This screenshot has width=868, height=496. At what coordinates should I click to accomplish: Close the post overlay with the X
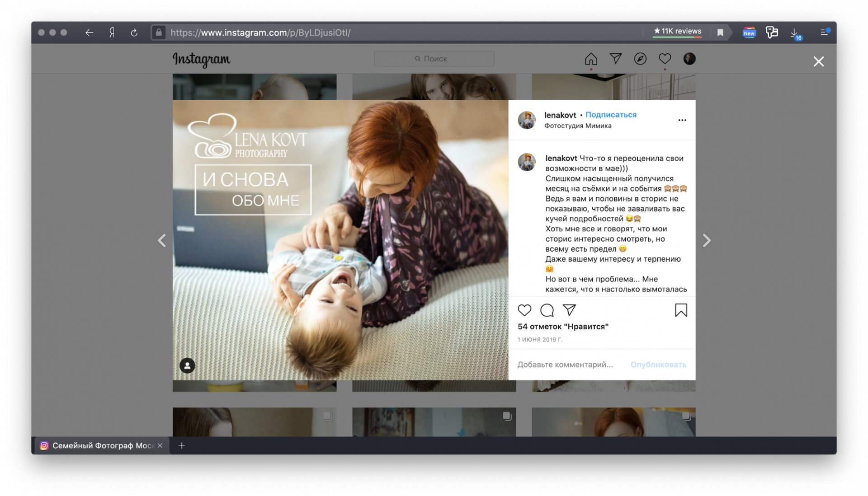click(818, 61)
